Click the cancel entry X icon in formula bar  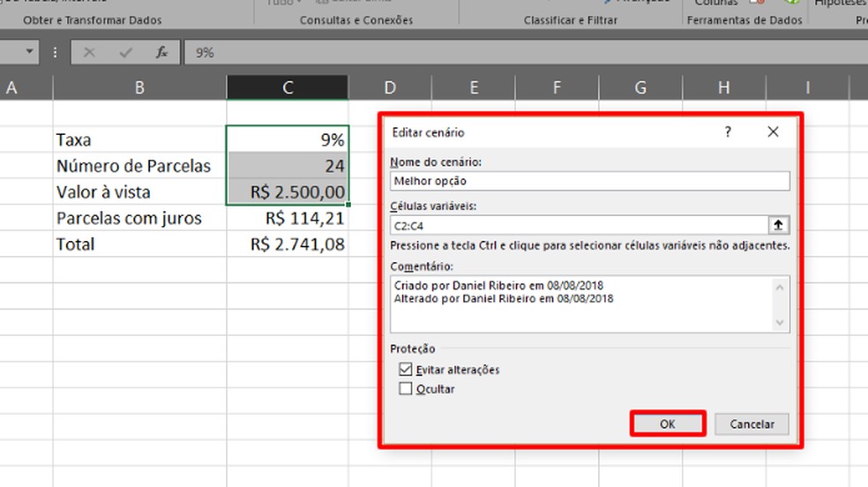coord(89,53)
